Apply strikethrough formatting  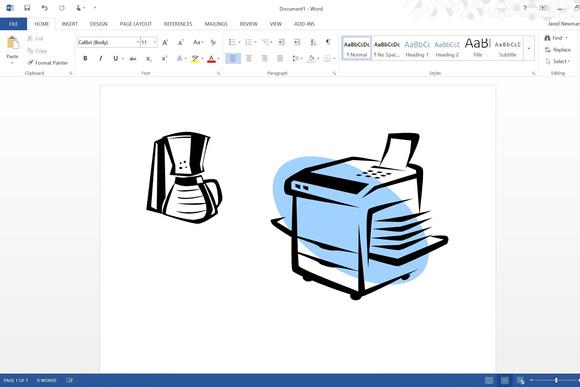pyautogui.click(x=132, y=59)
